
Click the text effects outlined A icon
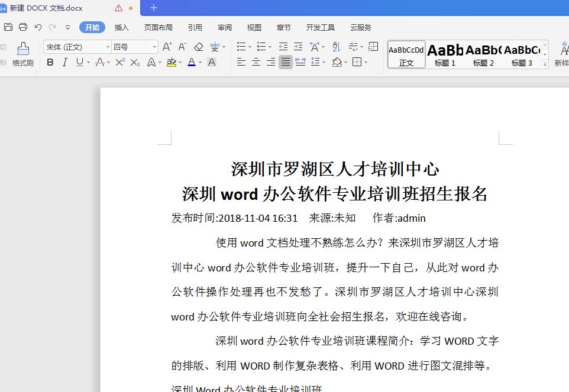click(x=151, y=62)
